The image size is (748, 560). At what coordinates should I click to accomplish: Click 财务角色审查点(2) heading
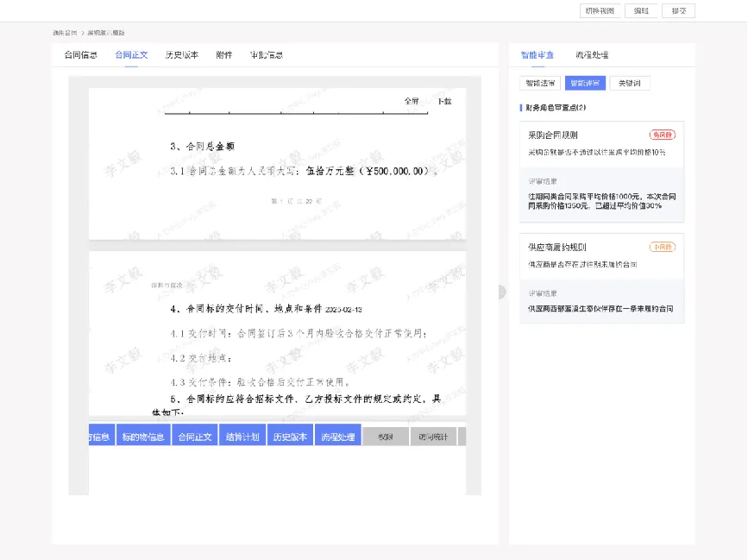point(556,108)
